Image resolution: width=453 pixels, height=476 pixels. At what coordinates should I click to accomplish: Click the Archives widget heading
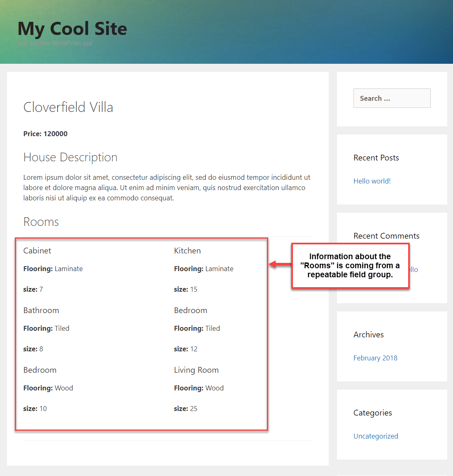click(x=368, y=334)
